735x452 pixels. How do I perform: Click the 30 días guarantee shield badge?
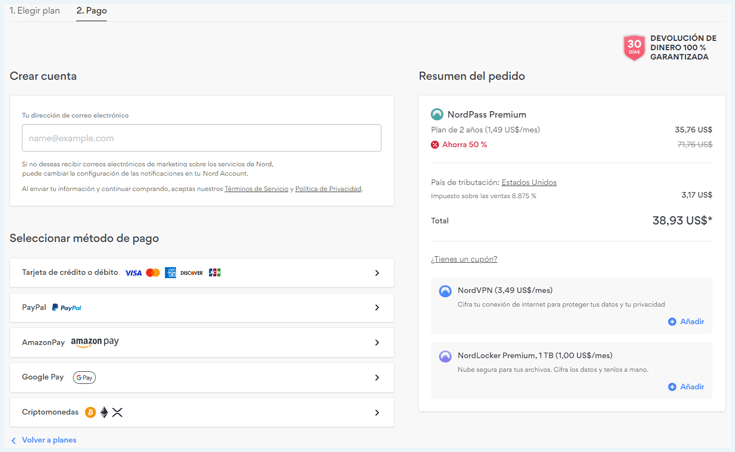click(x=634, y=47)
